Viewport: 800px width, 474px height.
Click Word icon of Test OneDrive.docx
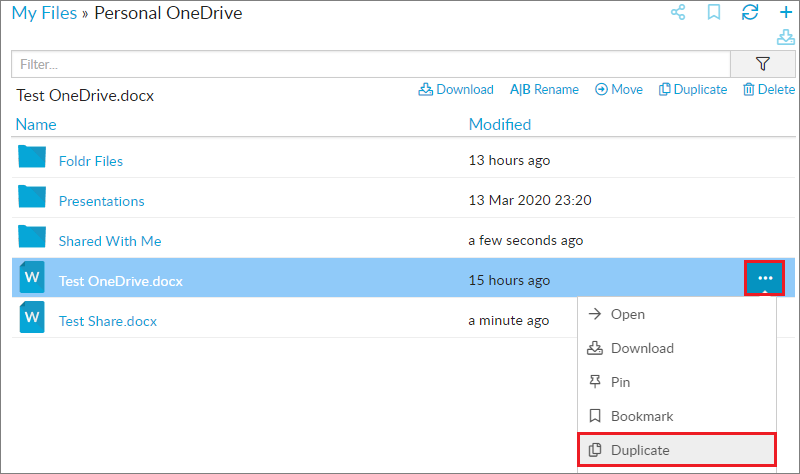[x=32, y=277]
